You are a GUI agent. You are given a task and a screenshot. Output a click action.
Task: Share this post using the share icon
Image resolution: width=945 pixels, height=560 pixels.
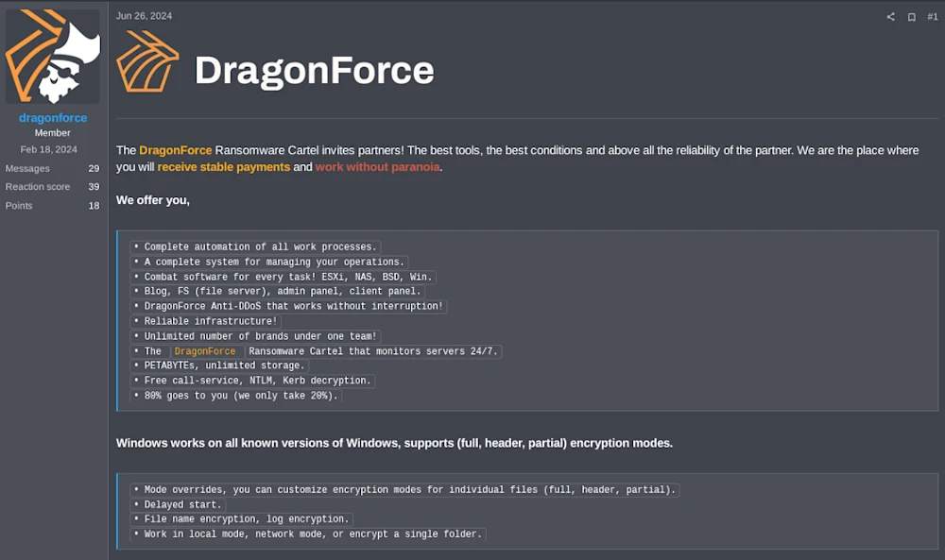(889, 16)
